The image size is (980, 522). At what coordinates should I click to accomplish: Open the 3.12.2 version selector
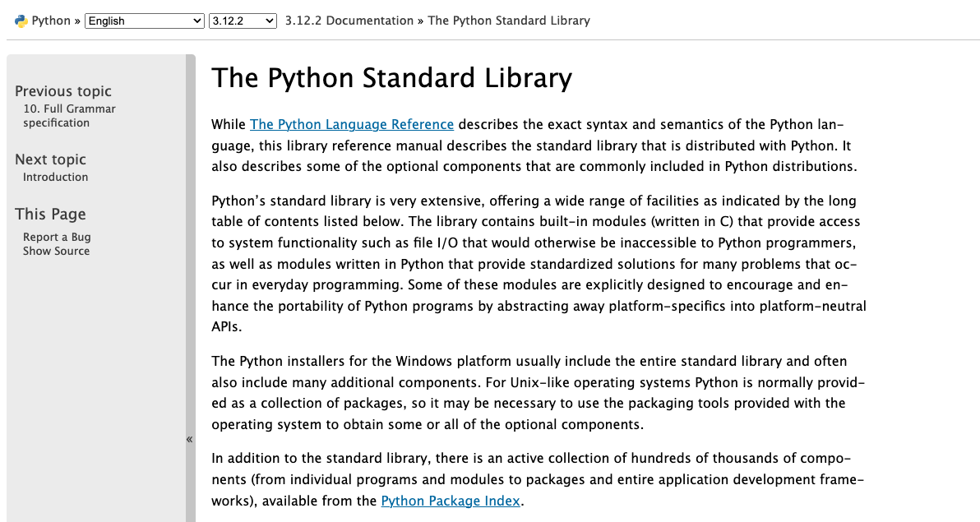tap(243, 21)
